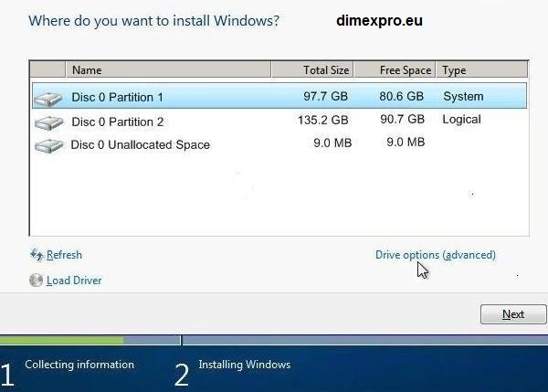The height and width of the screenshot is (392, 548).
Task: Refresh the drive list via Refresh link
Action: click(64, 255)
